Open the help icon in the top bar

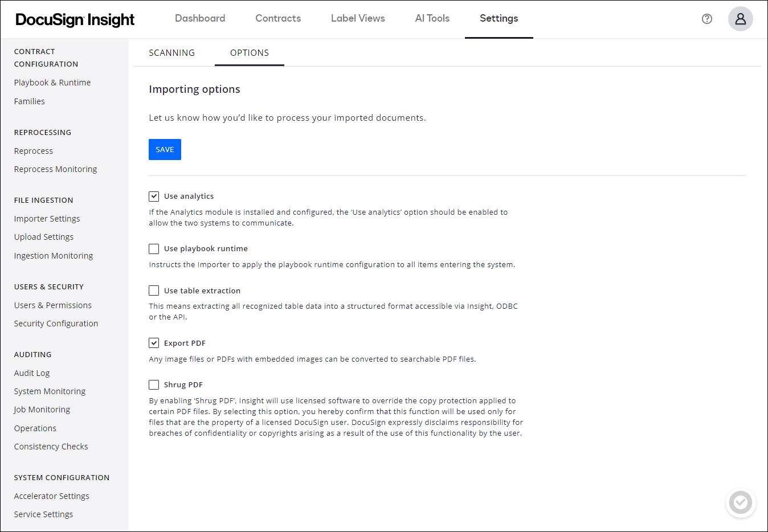pos(706,19)
